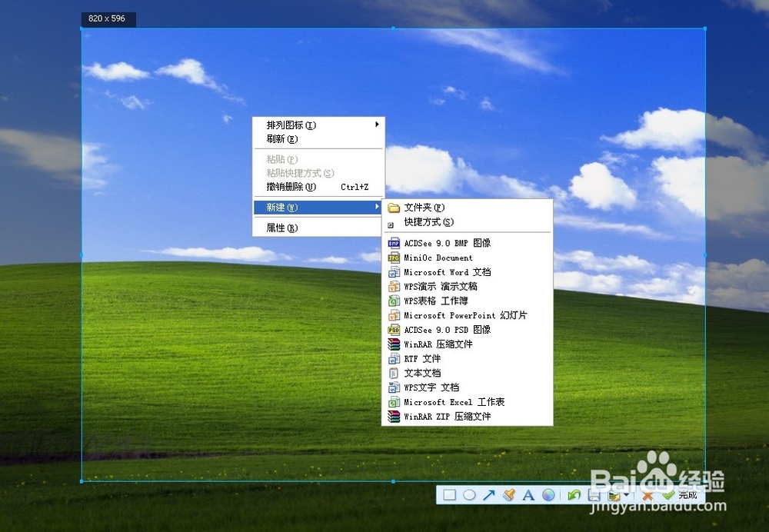Image resolution: width=769 pixels, height=532 pixels.
Task: Choose 粘贴 in context menu
Action: (x=318, y=159)
